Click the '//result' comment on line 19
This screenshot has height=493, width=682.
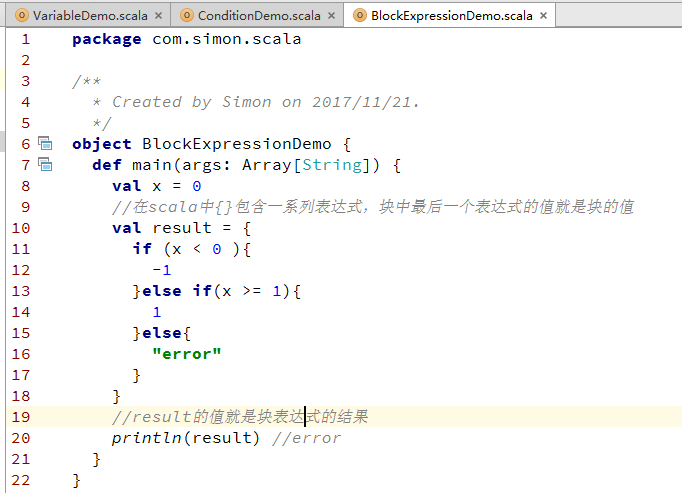click(240, 417)
